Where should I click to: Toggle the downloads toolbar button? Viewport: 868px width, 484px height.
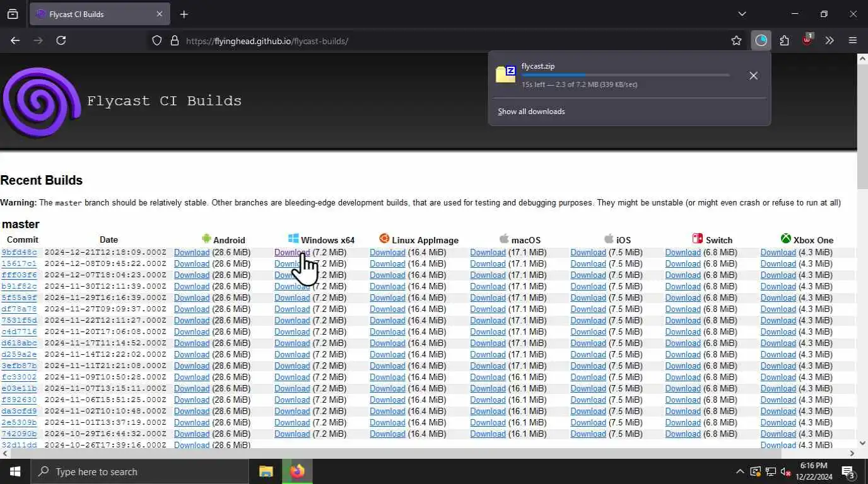click(x=761, y=40)
